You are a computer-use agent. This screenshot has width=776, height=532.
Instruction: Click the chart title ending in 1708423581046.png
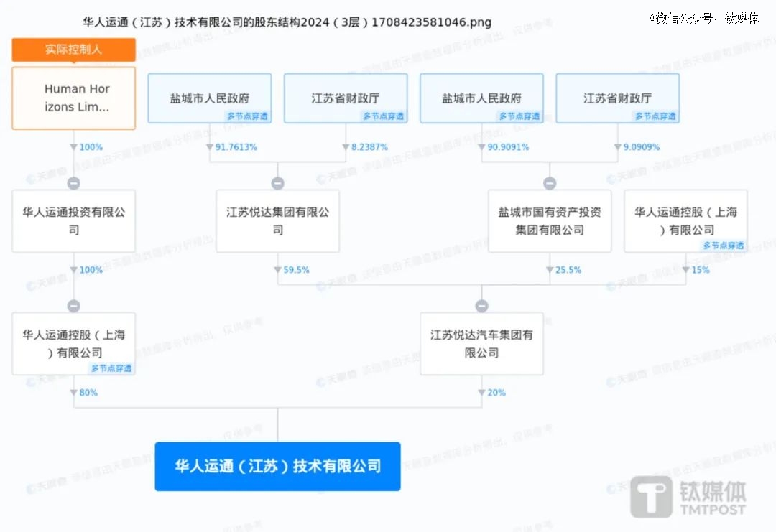point(287,22)
